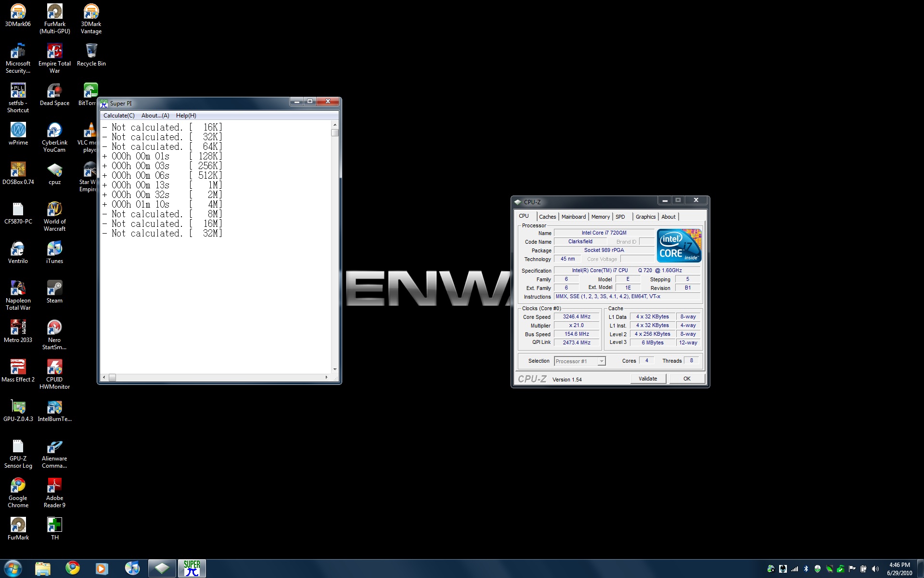The width and height of the screenshot is (924, 578).
Task: Click the Bluetooth tray icon
Action: click(x=806, y=569)
